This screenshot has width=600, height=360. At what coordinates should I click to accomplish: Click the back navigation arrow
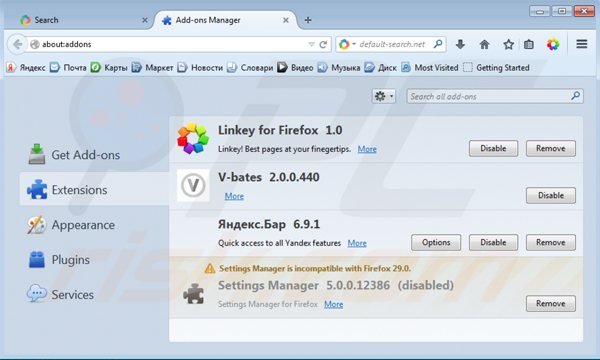pyautogui.click(x=17, y=44)
